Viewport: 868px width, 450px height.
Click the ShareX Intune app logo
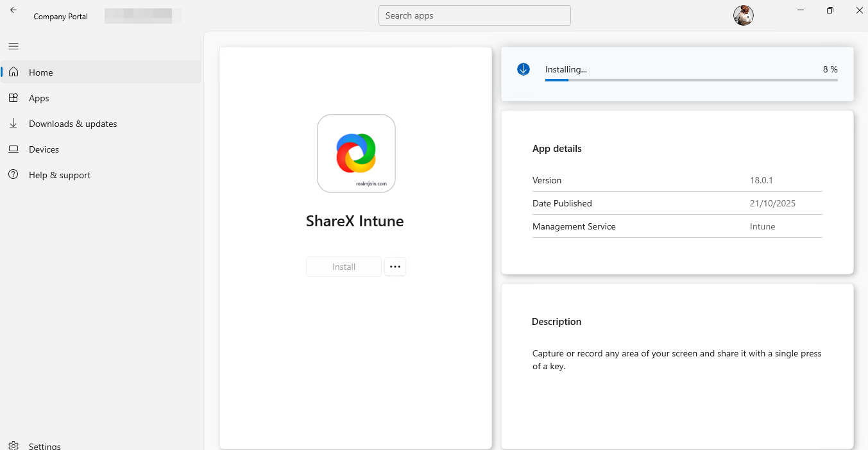point(356,153)
